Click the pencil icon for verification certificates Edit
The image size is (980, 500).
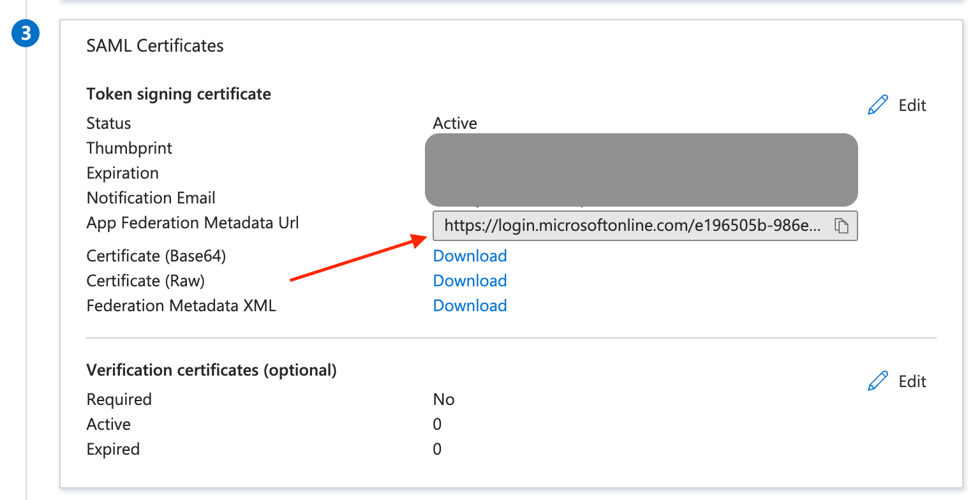click(x=879, y=380)
